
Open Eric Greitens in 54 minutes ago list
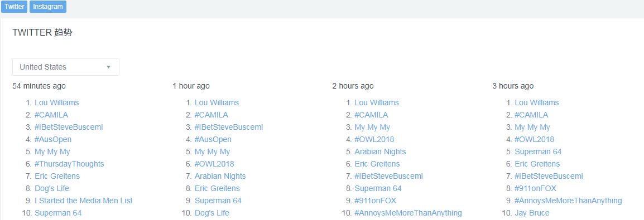57,176
